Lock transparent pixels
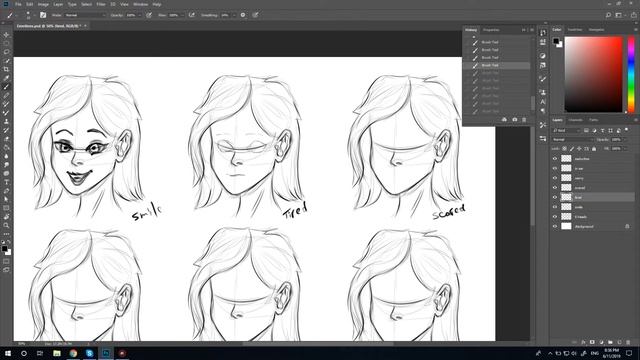This screenshot has height=360, width=640. pos(564,149)
